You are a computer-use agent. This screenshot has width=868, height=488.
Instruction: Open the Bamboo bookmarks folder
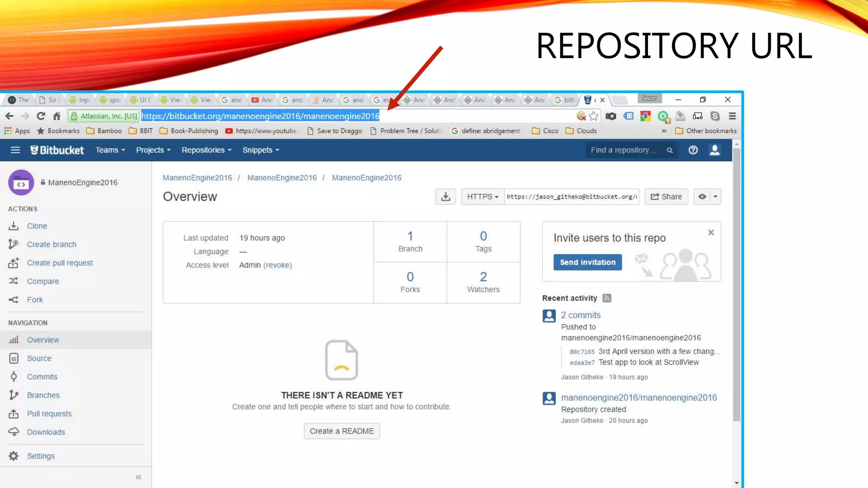(x=104, y=131)
